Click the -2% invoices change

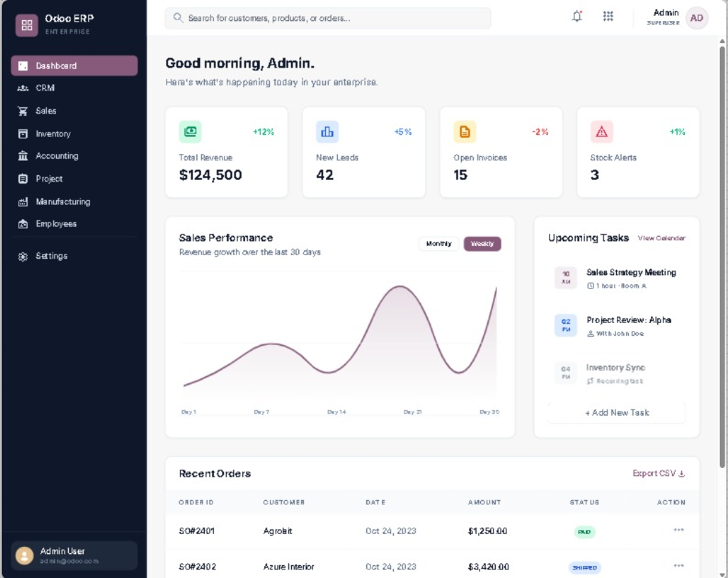tap(540, 132)
